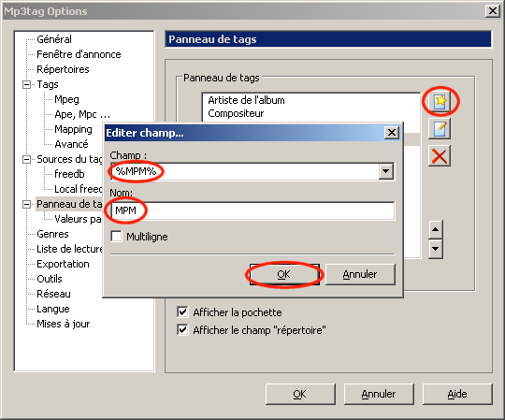505x420 pixels.
Task: Open the Exportation options page
Action: coord(63,264)
